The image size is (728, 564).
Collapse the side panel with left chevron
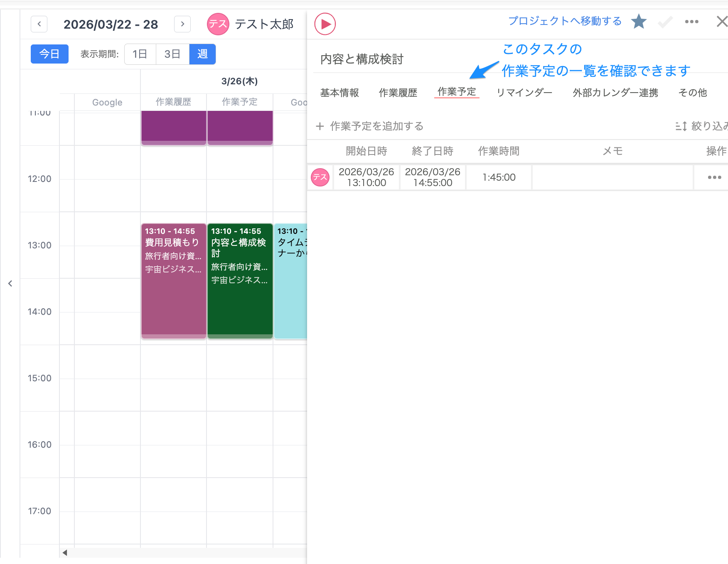click(x=10, y=283)
